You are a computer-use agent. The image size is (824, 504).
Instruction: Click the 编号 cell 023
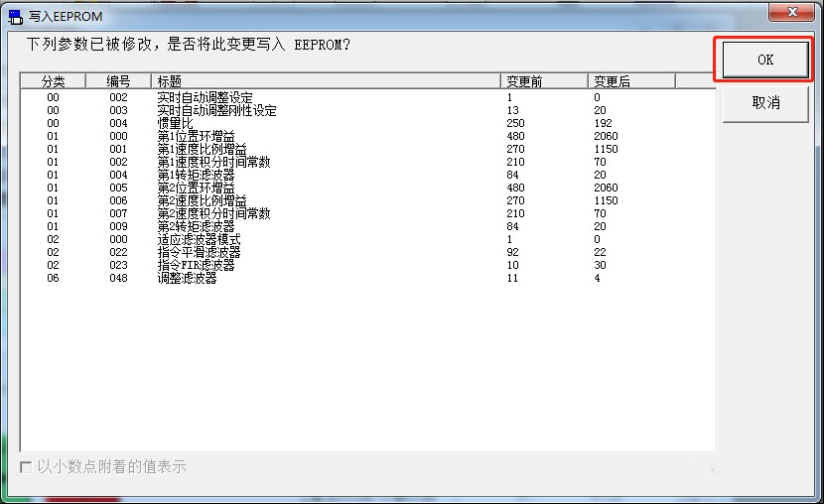coord(118,265)
